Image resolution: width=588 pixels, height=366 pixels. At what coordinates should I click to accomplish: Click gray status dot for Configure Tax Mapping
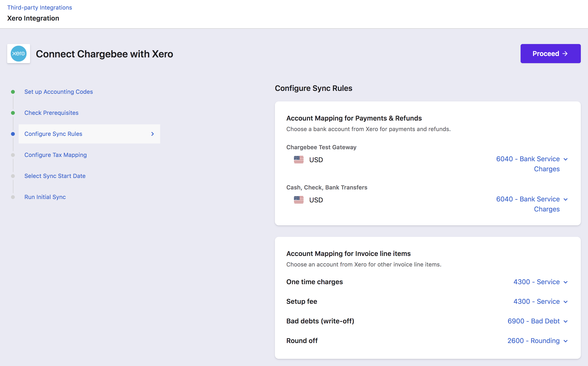[x=13, y=155]
